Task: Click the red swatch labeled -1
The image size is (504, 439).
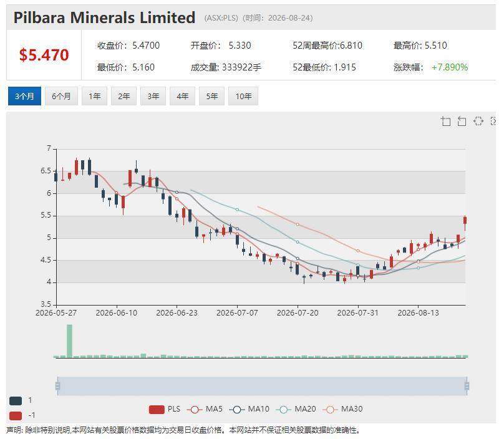Action: (16, 415)
